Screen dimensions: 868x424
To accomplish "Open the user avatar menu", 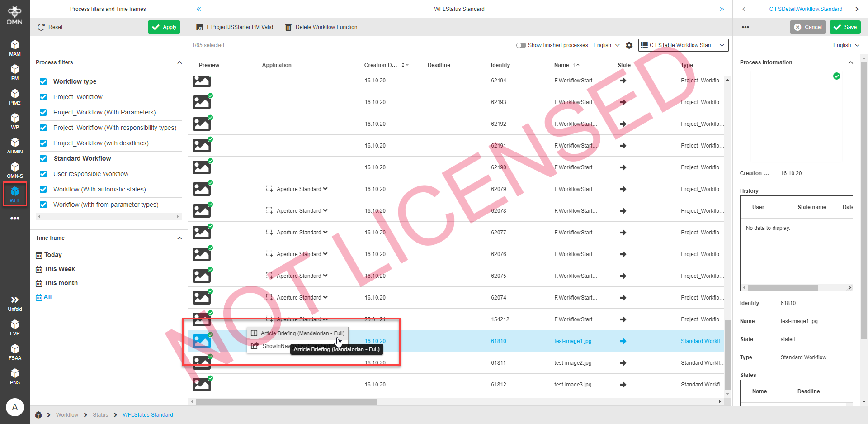I will 15,407.
